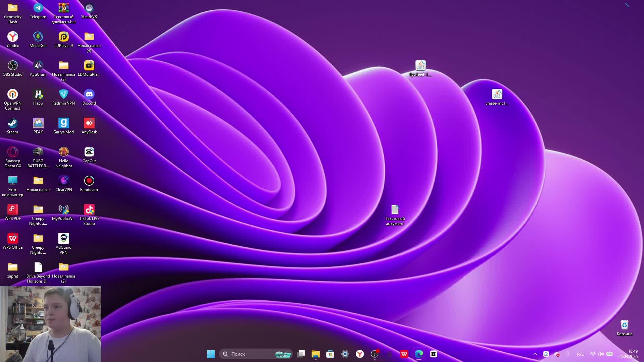Viewport: 644px width, 362px height.
Task: Expand hidden system tray icons chevron
Action: click(535, 354)
